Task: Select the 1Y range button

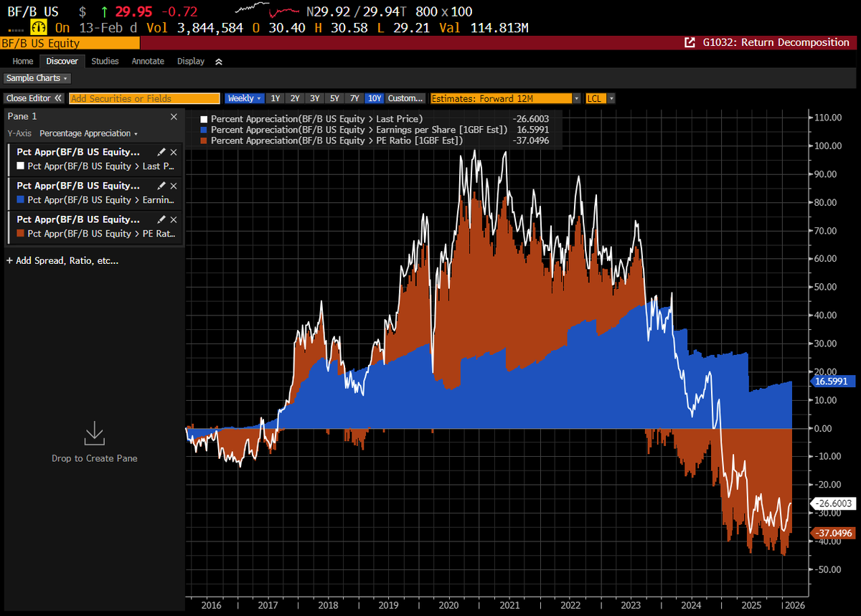Action: pos(275,98)
